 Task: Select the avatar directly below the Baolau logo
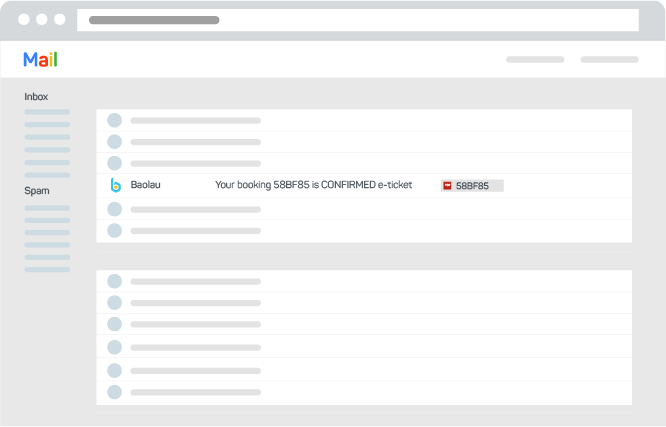[114, 209]
